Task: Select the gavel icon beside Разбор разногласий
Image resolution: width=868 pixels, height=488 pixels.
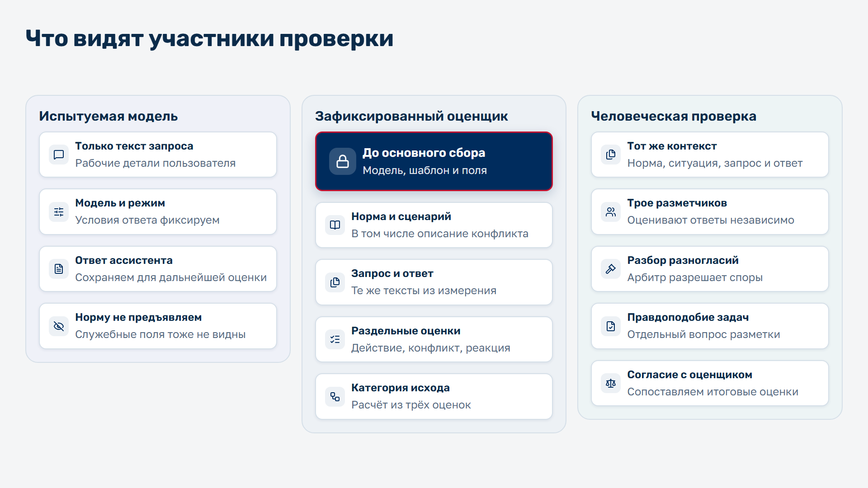Action: 611,269
